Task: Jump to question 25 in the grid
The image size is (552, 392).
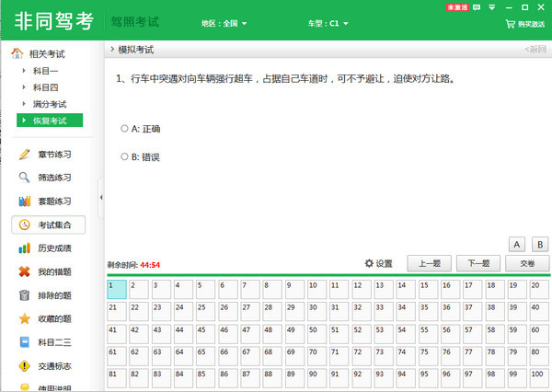Action: pyautogui.click(x=204, y=312)
